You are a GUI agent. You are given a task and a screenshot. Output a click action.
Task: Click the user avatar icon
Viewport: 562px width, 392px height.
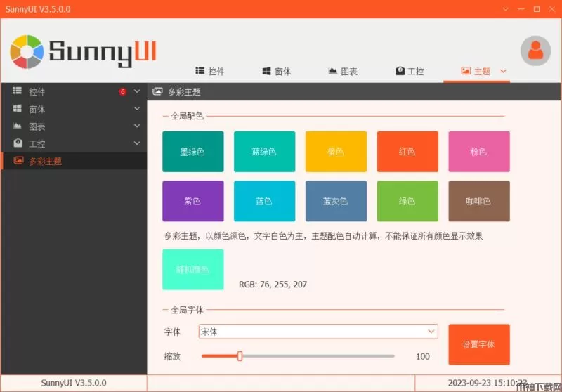point(535,51)
